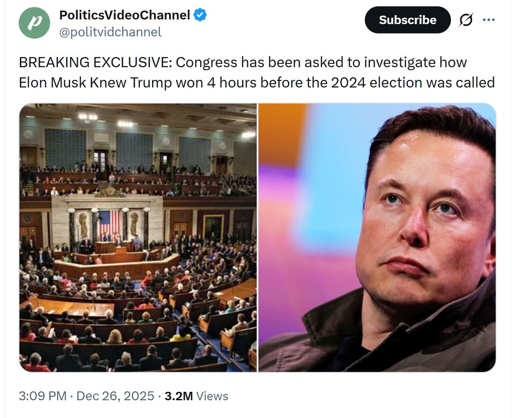
Task: Click the letter P inside the green avatar
Action: [x=35, y=23]
